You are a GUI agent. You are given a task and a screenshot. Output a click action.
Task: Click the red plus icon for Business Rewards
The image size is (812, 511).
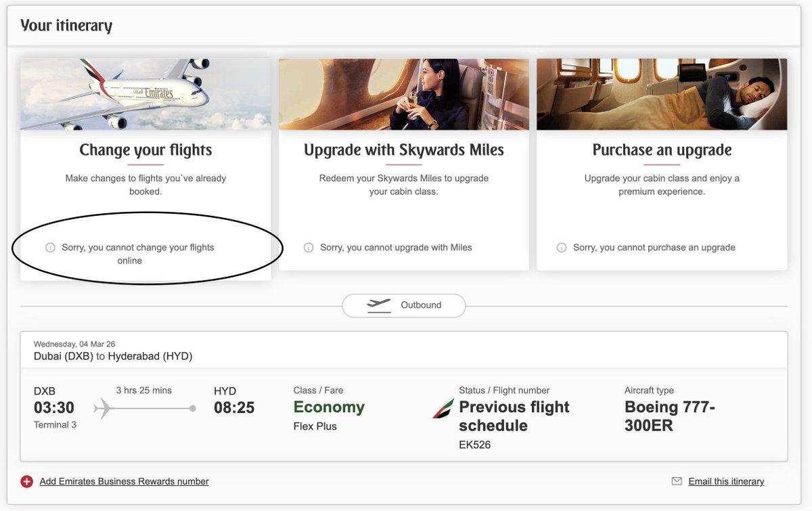[26, 482]
